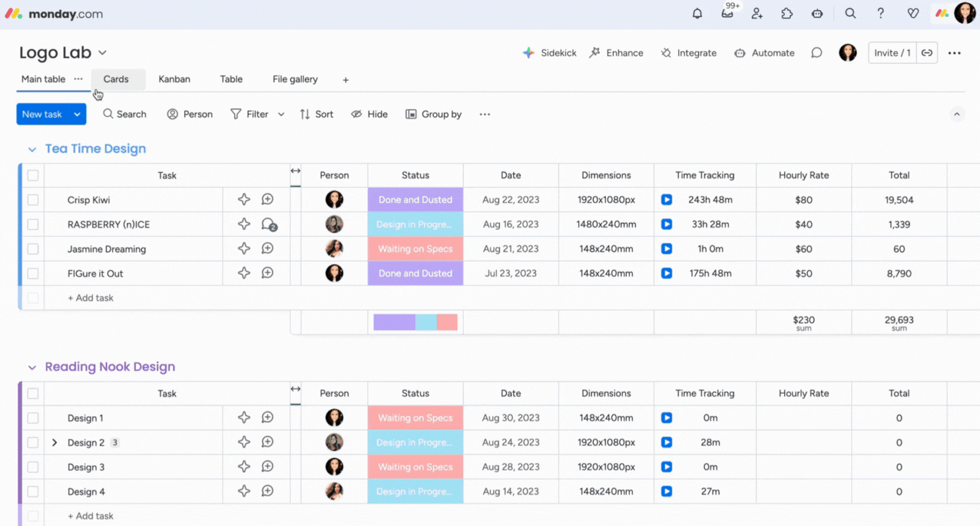Click the purple segment in status summary bar
The height and width of the screenshot is (526, 980).
click(x=394, y=322)
